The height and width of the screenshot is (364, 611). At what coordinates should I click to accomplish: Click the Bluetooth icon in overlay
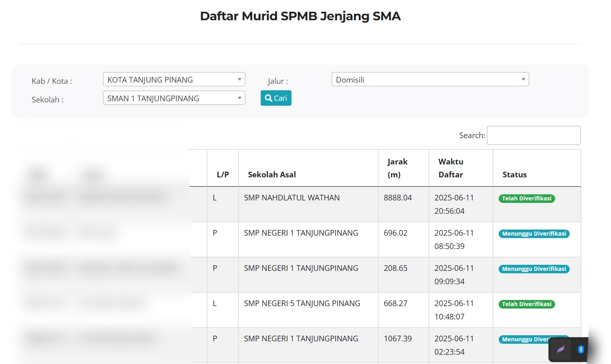click(x=581, y=349)
